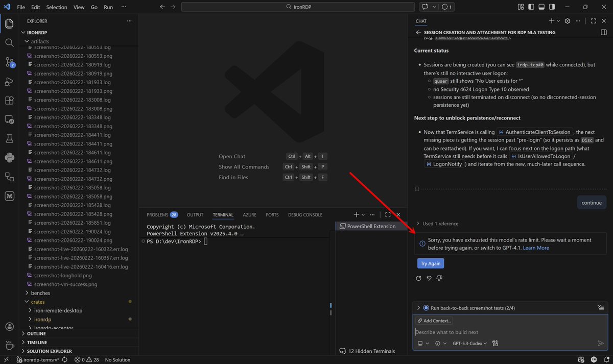
Task: Open terminal panel more actions ellipsis
Action: pyautogui.click(x=372, y=215)
